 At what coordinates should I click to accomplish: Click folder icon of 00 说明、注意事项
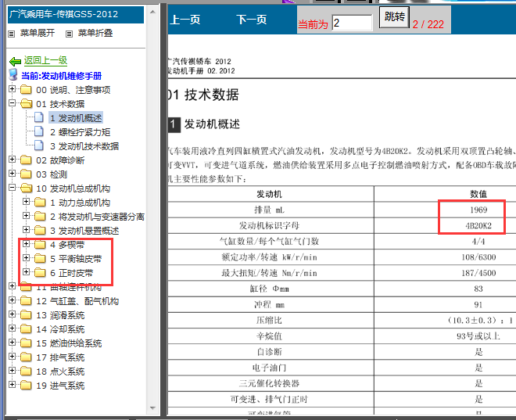point(26,90)
